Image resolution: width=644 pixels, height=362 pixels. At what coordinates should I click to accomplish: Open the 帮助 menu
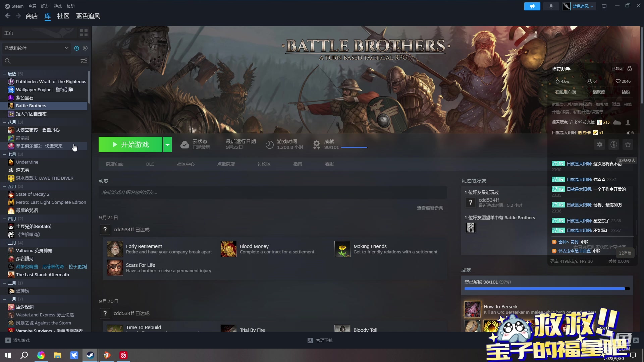pyautogui.click(x=70, y=6)
